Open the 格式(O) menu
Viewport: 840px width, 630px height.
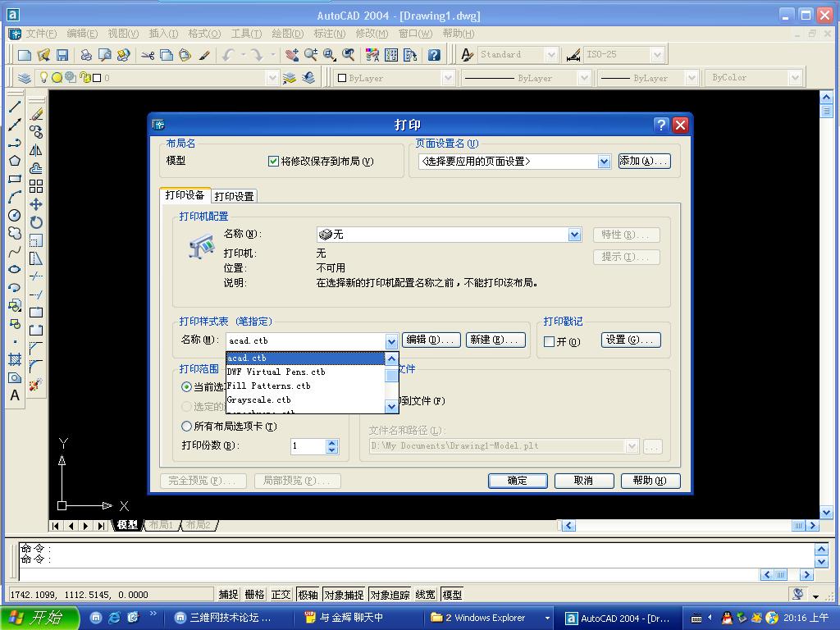(204, 34)
